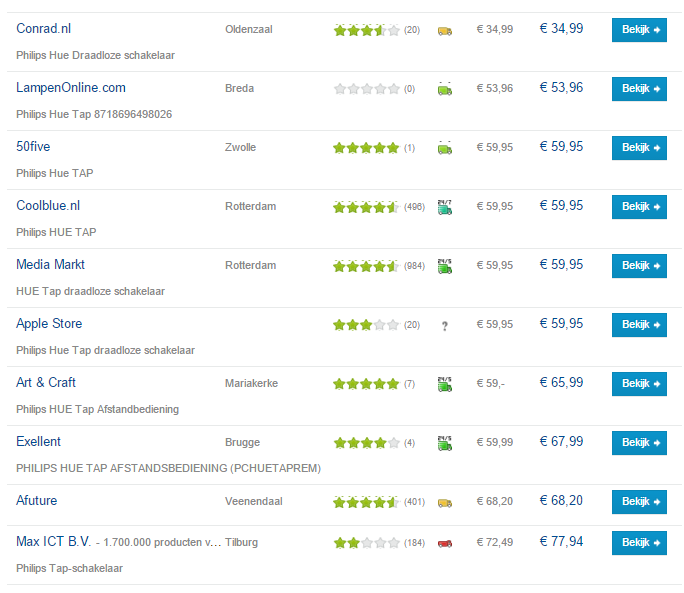Click the Philips HUE TAP text under Coolblue.nl

pyautogui.click(x=56, y=232)
